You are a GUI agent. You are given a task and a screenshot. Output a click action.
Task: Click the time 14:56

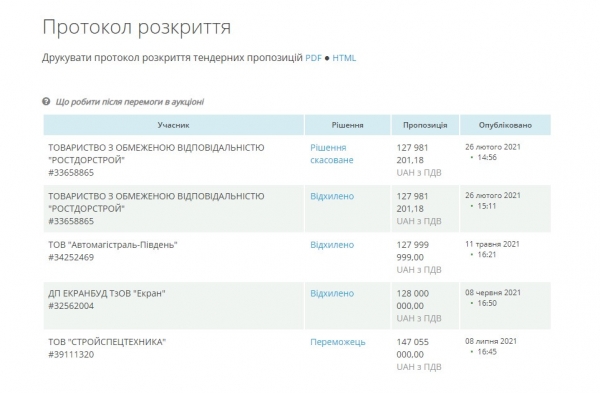(487, 157)
